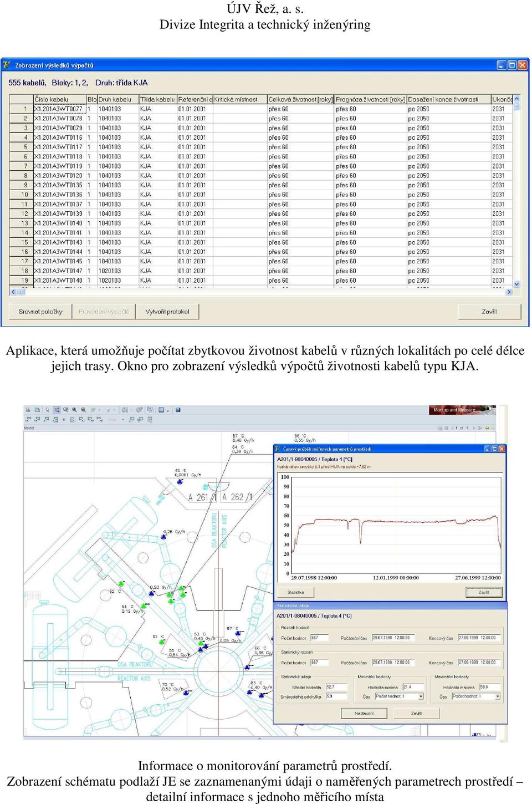Sort by Dosažení konce životnosti column header
Screen dimensions: 532x804
(x=449, y=100)
